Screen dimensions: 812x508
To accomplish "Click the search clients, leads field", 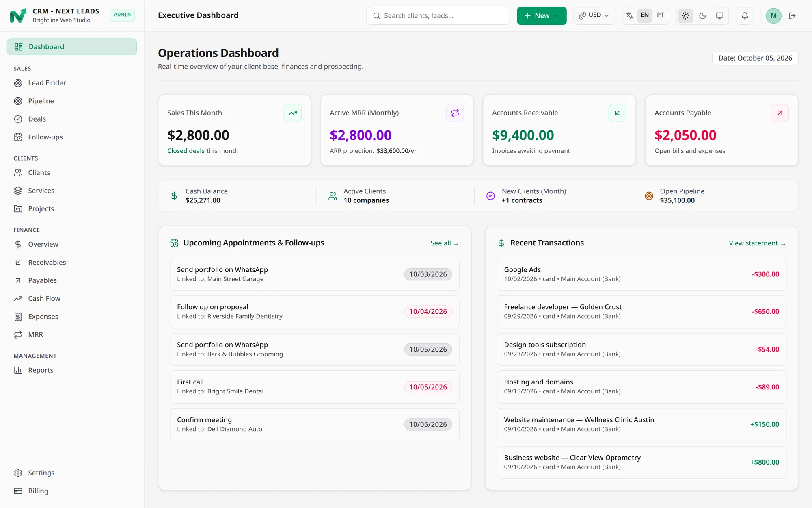I will [x=438, y=16].
